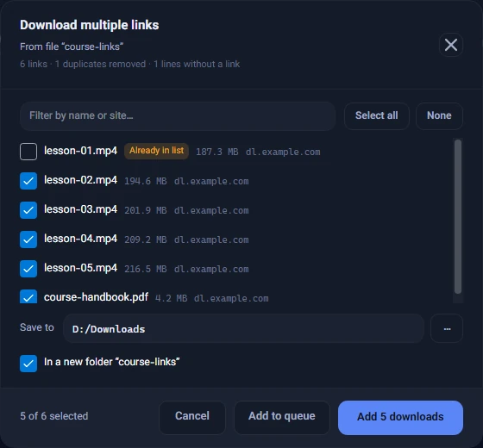Uncheck the lesson-04.mp4 checkbox
Viewport: 483px width, 448px height.
[28, 240]
